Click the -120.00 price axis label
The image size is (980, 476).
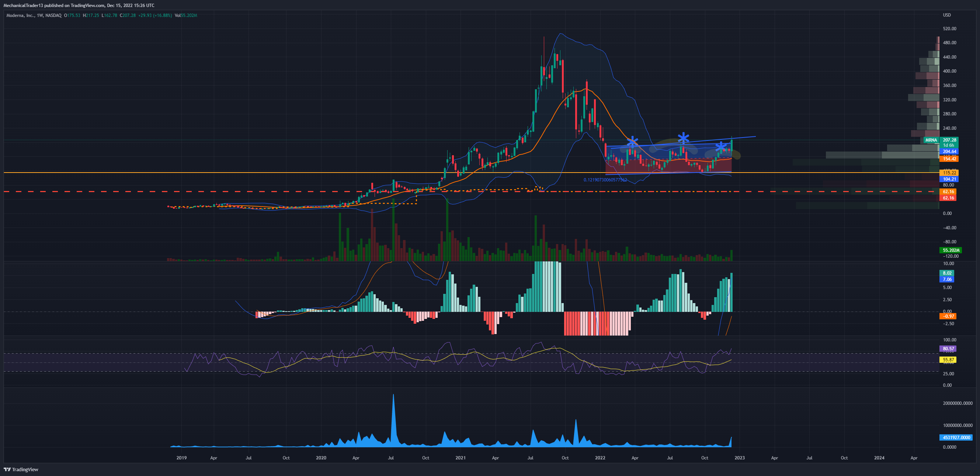(951, 257)
